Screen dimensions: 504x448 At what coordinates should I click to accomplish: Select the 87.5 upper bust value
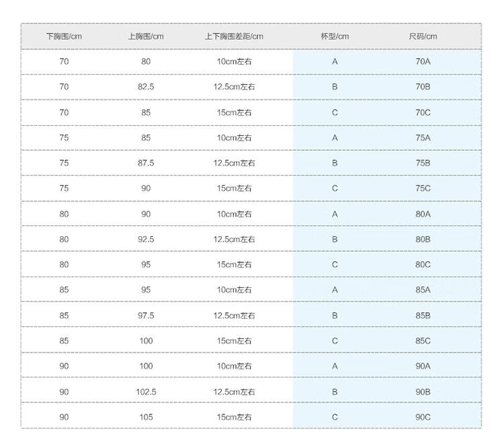[x=146, y=163]
